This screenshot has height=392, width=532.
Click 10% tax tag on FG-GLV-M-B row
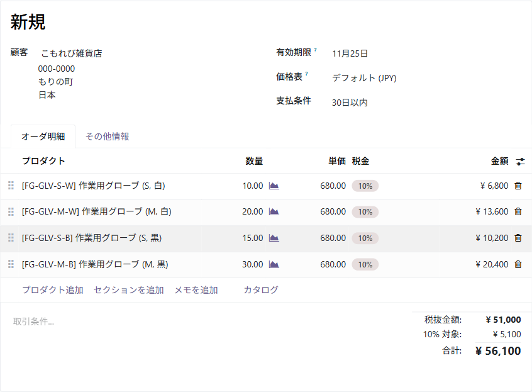[365, 265]
